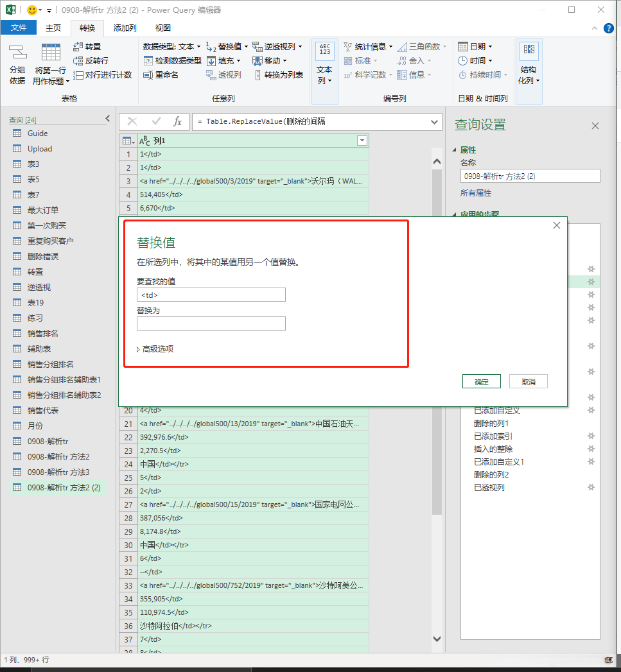The height and width of the screenshot is (672, 621).
Task: Open the 视图 tab
Action: coord(163,28)
